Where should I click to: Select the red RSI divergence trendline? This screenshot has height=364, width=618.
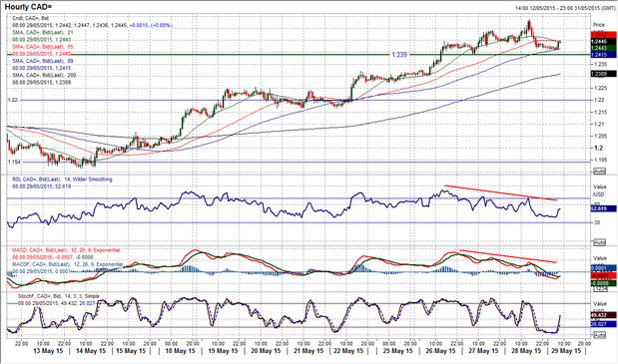pos(500,192)
